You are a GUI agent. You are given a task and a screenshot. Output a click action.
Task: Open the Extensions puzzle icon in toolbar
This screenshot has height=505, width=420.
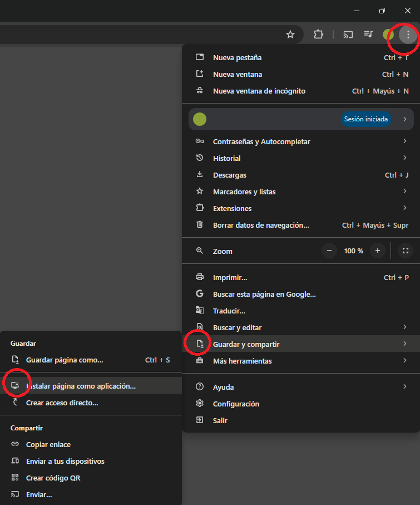pyautogui.click(x=318, y=35)
